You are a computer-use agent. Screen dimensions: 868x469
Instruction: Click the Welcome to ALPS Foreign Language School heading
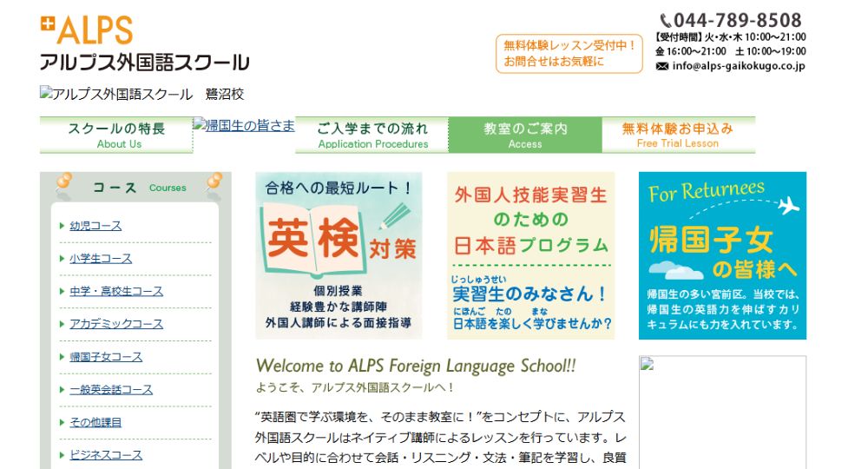point(416,366)
